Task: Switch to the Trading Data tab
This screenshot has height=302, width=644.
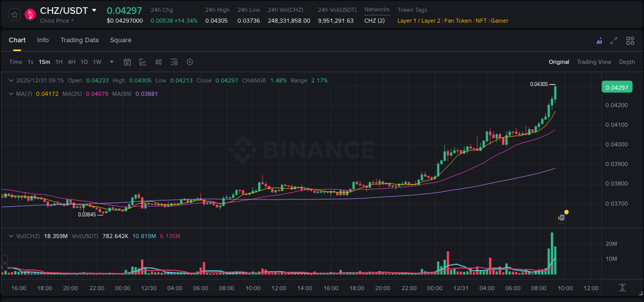Action: [79, 40]
